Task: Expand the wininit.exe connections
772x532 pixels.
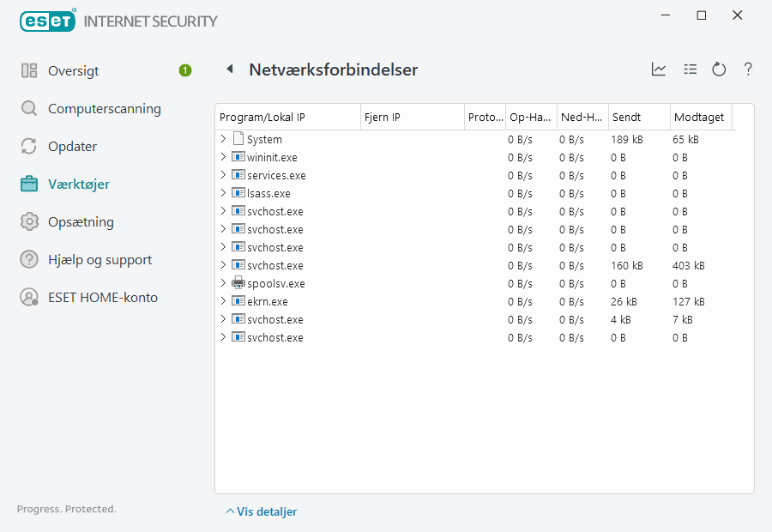Action: click(224, 157)
